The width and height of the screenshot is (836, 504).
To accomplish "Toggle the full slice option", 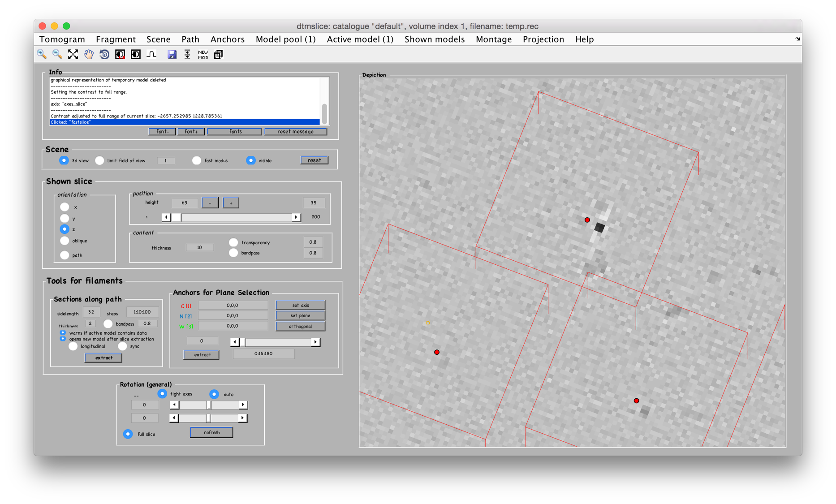I will pos(128,434).
